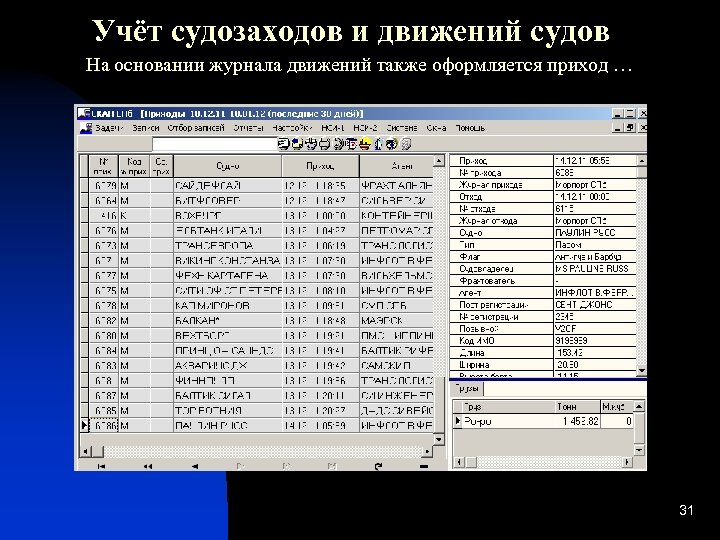Click the globe icon in the toolbar
Screen dimensions: 720x540
(392, 144)
